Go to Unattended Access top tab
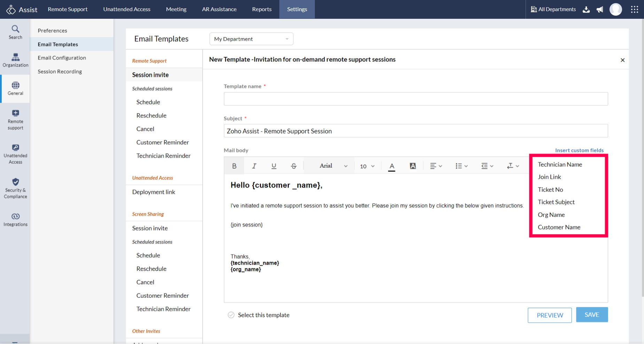 (x=127, y=9)
